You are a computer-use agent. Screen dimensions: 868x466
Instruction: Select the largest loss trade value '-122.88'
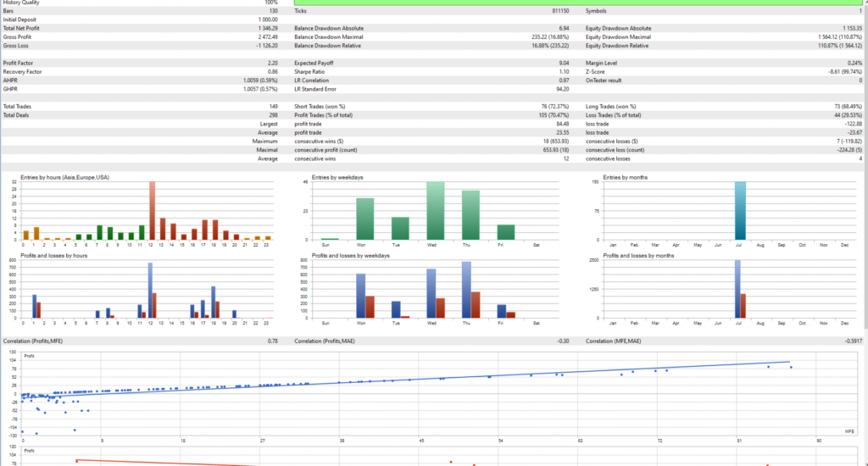(x=853, y=124)
